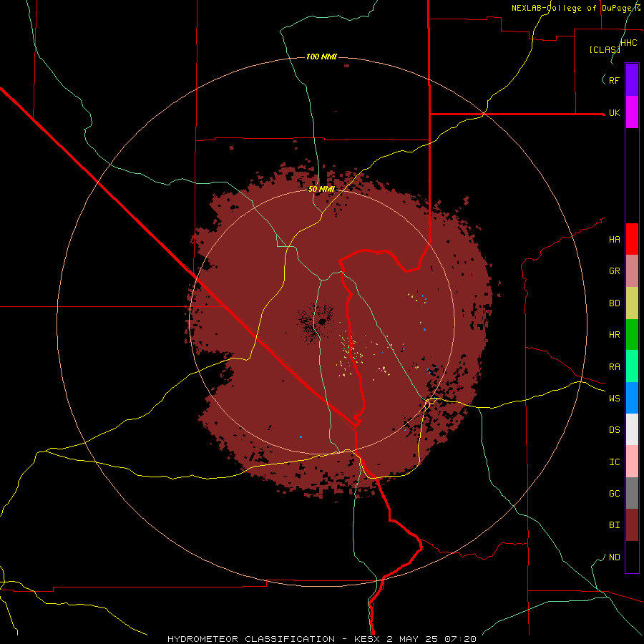Click the 'UK' legend label
Image resolution: width=644 pixels, height=644 pixels.
point(614,113)
